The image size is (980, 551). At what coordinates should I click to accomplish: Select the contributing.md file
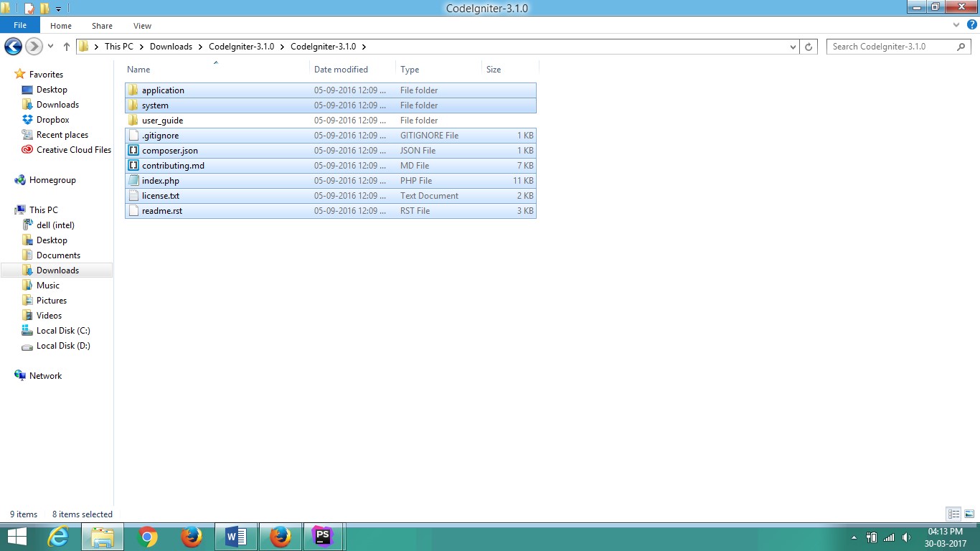pos(331,166)
